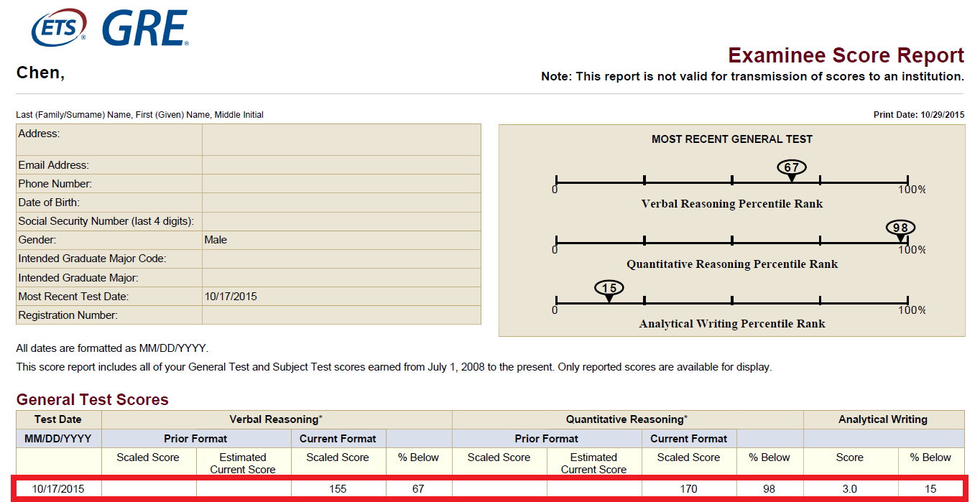Click the Analytical Writing Percentile Rank caption
980x502 pixels.
(x=732, y=324)
